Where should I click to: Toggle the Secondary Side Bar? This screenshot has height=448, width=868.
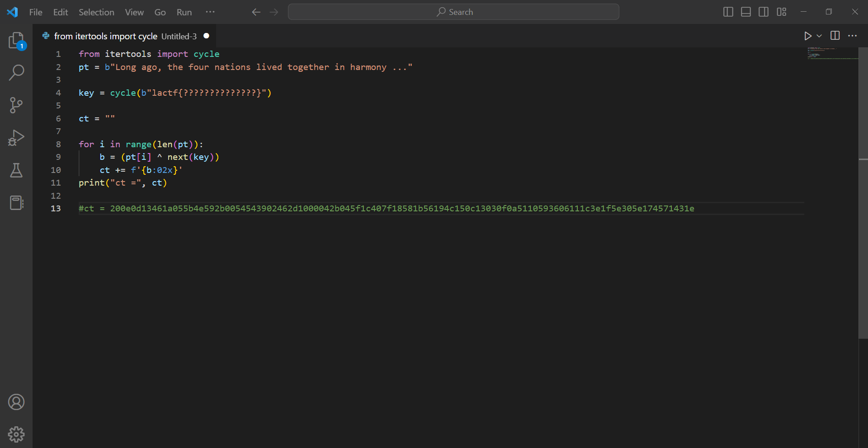pos(764,12)
